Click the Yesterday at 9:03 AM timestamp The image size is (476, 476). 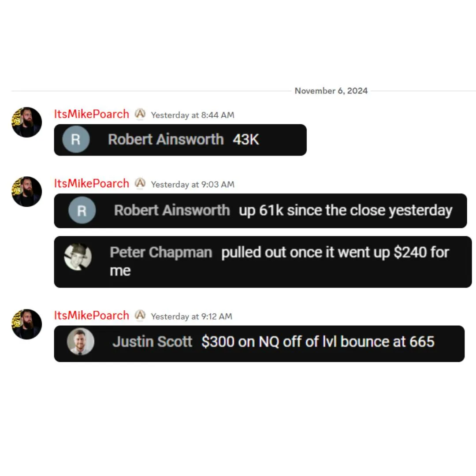(x=193, y=184)
